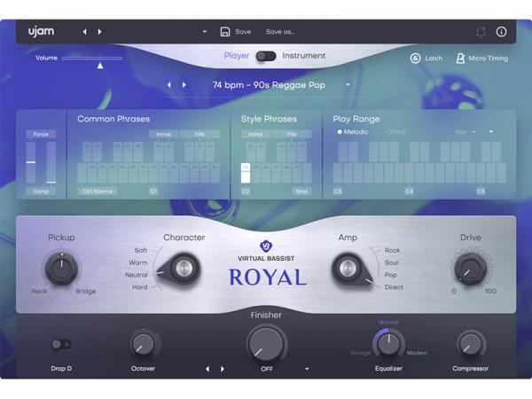Click the Save disk icon

tap(225, 32)
